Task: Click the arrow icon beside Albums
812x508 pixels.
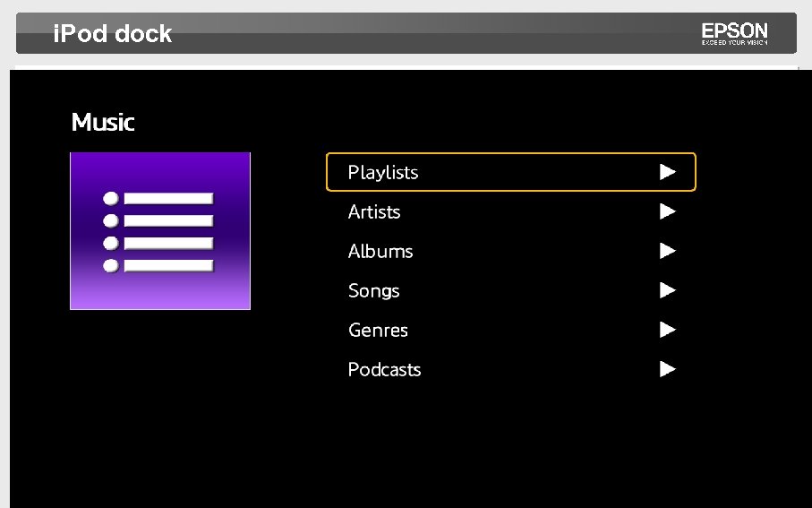Action: (x=667, y=251)
